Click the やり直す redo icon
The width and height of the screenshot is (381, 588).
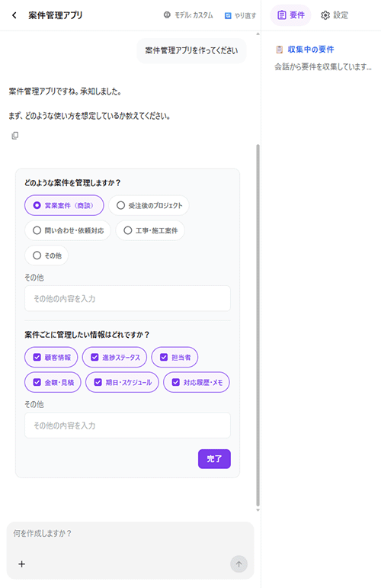228,15
